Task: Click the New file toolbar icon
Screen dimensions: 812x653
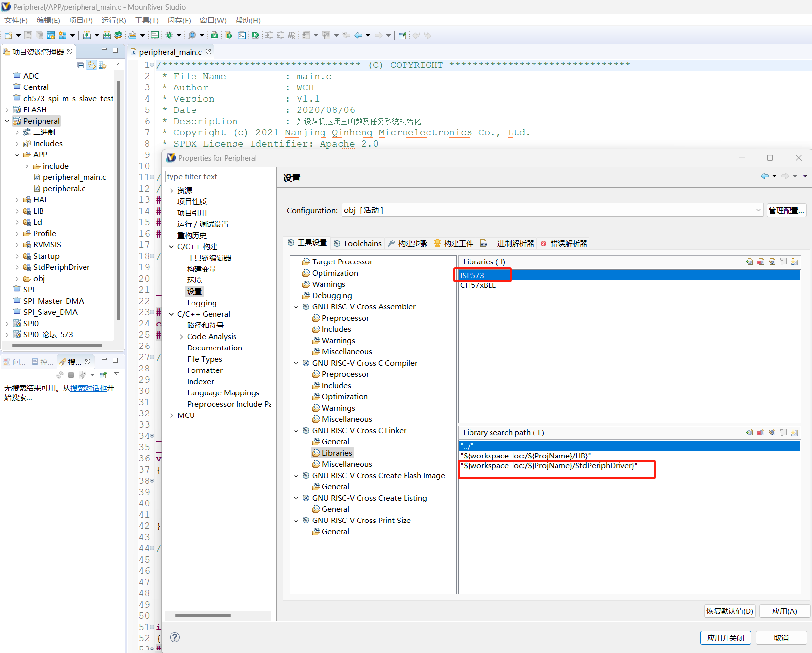Action: pos(8,35)
